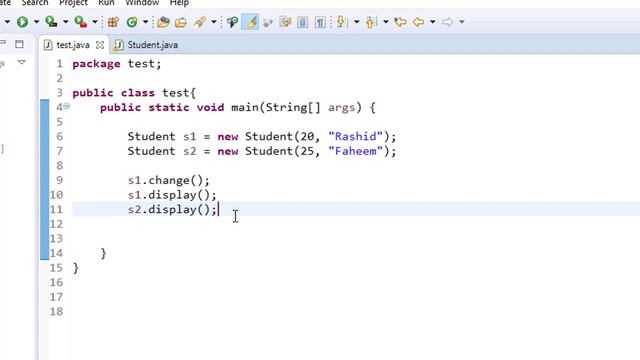Open the Run button's dropdown arrow
Viewport: 640px width, 360px height.
[36, 22]
